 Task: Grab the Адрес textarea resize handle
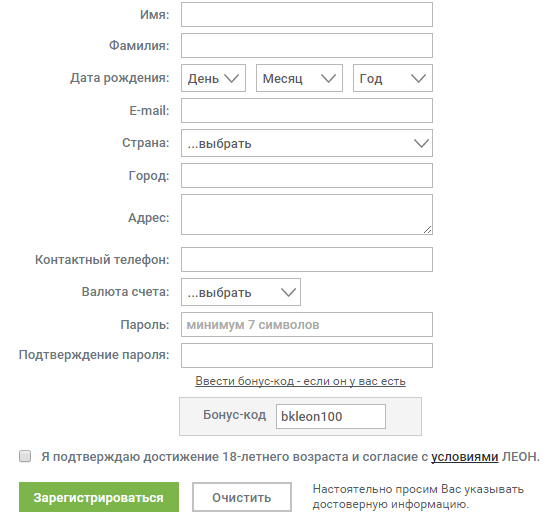[428, 230]
